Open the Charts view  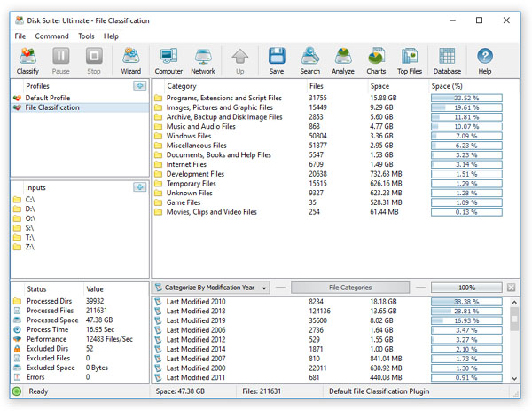click(376, 60)
